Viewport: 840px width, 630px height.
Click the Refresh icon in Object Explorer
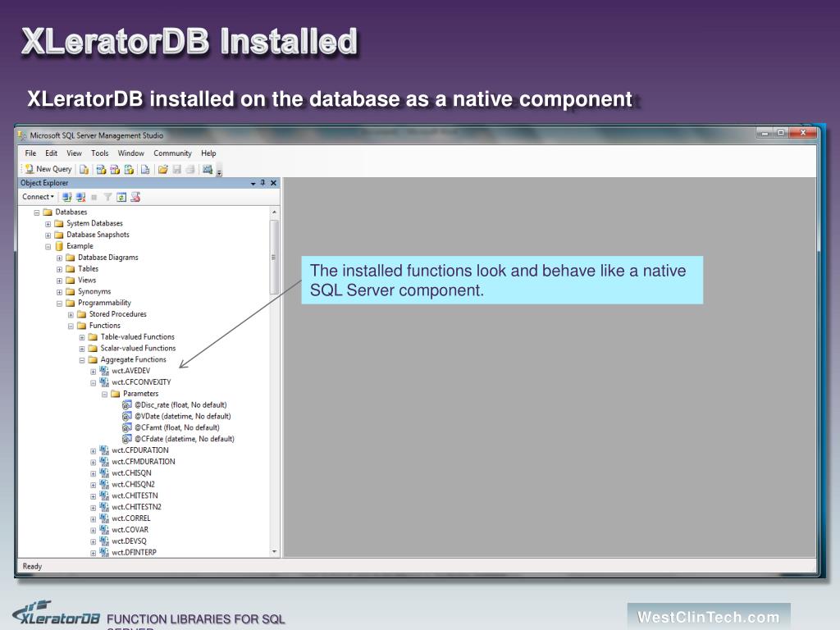pos(121,197)
